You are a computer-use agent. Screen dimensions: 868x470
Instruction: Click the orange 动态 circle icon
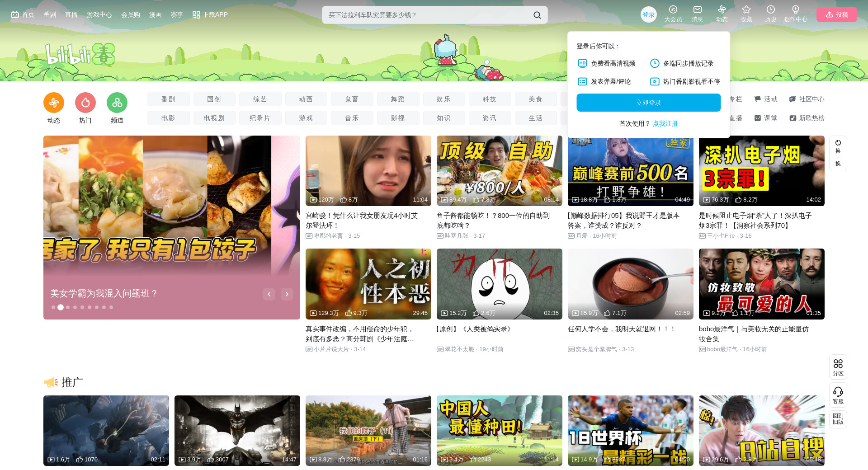point(54,103)
